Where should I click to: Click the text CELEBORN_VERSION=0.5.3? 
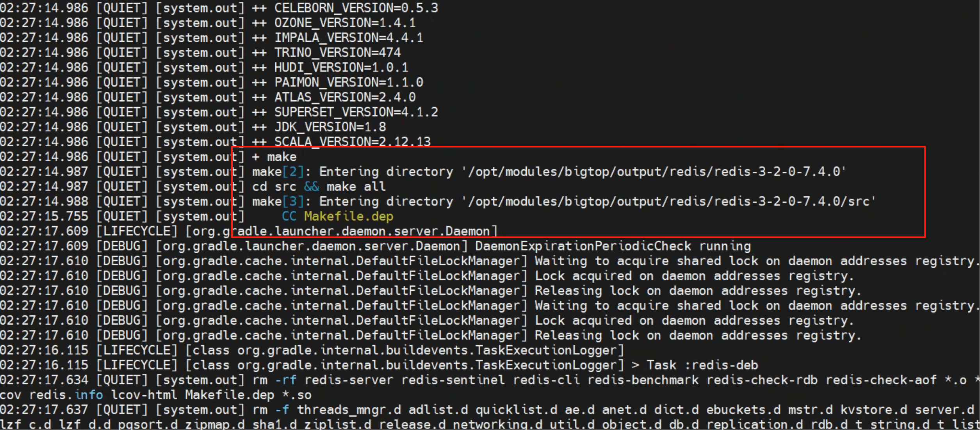356,8
